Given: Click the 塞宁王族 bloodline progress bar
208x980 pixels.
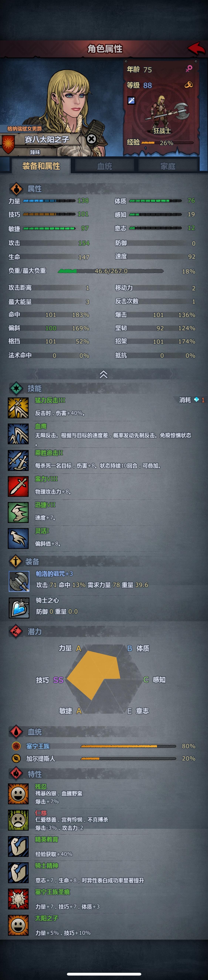Looking at the screenshot, I should [x=128, y=746].
